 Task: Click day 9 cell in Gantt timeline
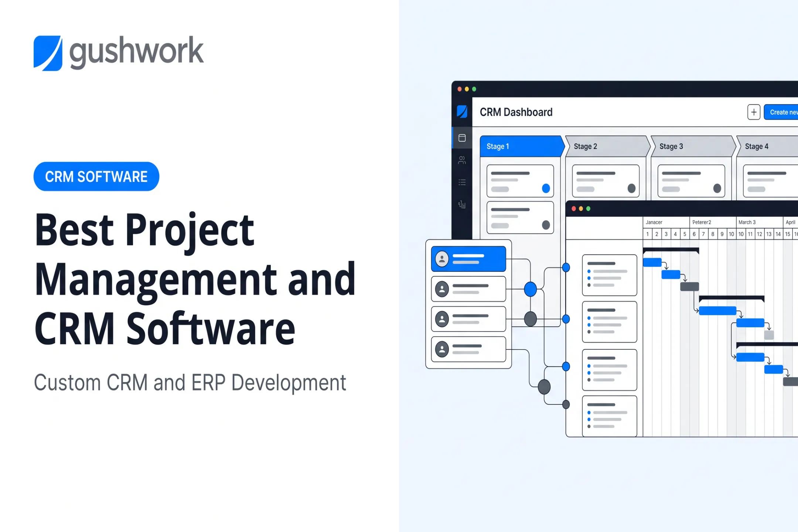pos(722,234)
